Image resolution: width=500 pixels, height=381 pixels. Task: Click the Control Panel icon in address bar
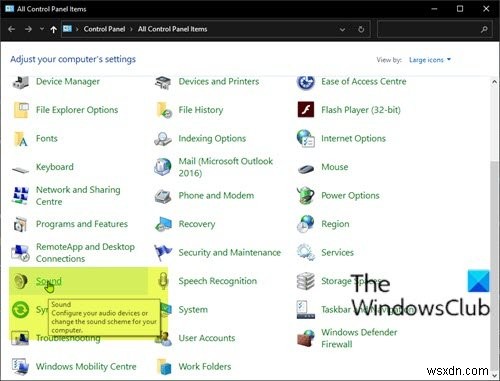click(68, 29)
